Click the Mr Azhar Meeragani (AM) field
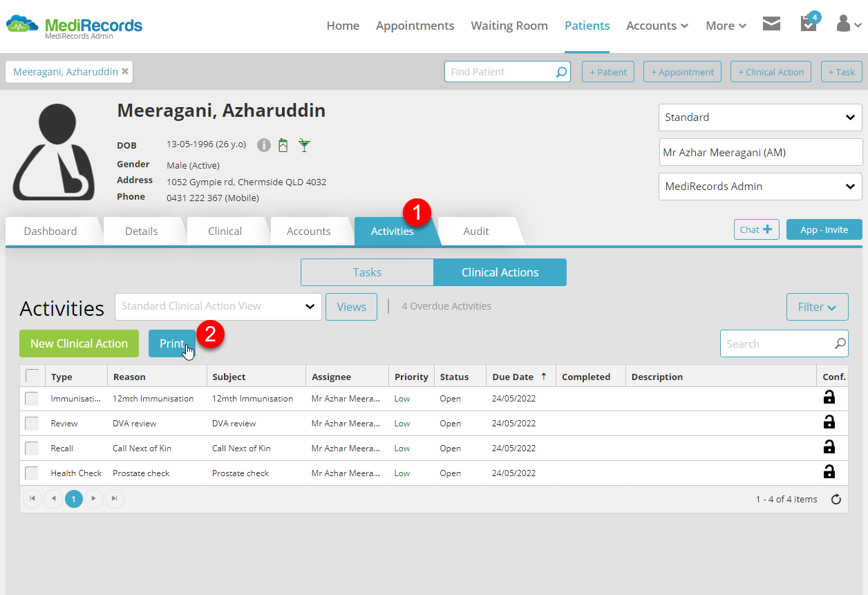868x595 pixels. point(761,152)
